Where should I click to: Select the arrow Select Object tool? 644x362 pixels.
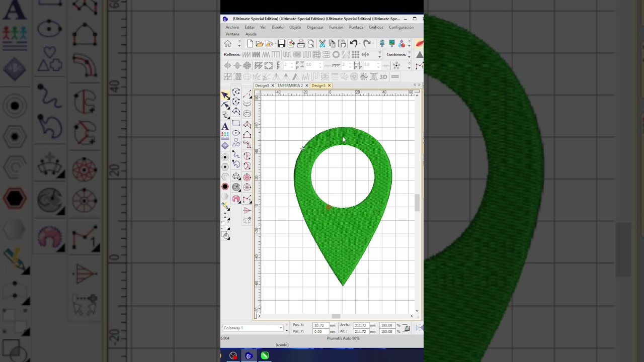[x=225, y=96]
